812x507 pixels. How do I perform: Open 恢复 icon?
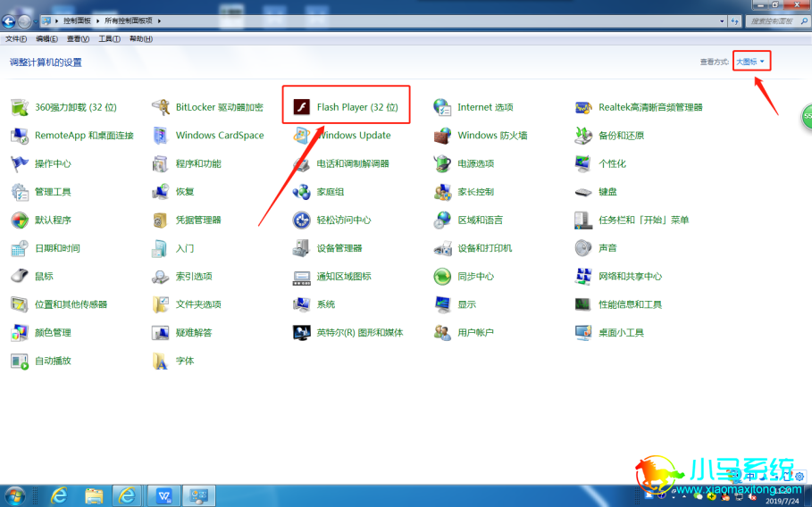tap(161, 192)
